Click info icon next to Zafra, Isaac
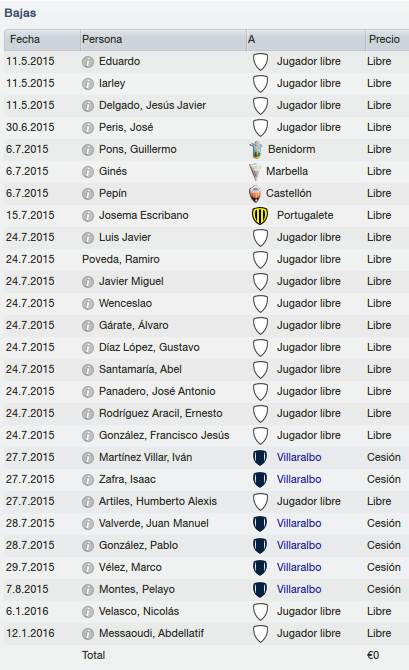This screenshot has width=409, height=670. click(x=88, y=480)
